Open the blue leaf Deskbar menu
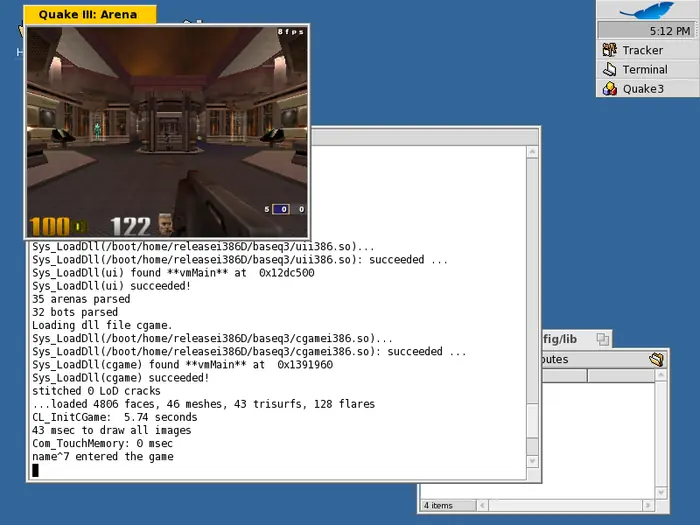The image size is (700, 525). (x=647, y=10)
